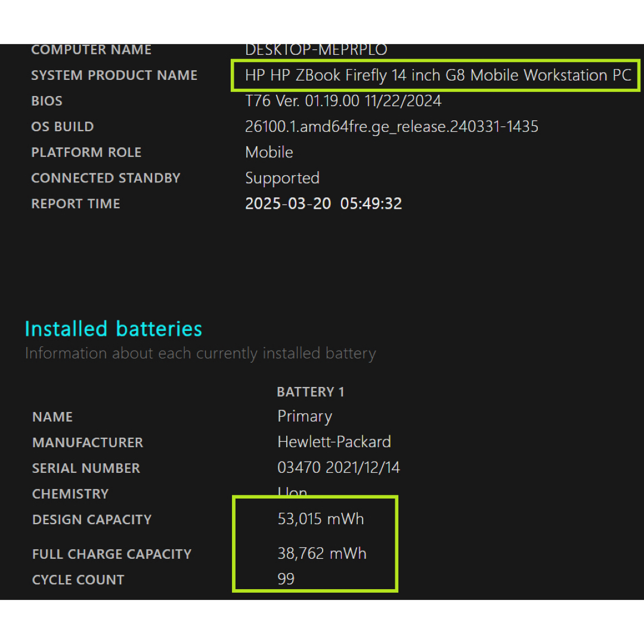Image resolution: width=644 pixels, height=644 pixels.
Task: Click the Supported connected standby value
Action: [x=282, y=178]
